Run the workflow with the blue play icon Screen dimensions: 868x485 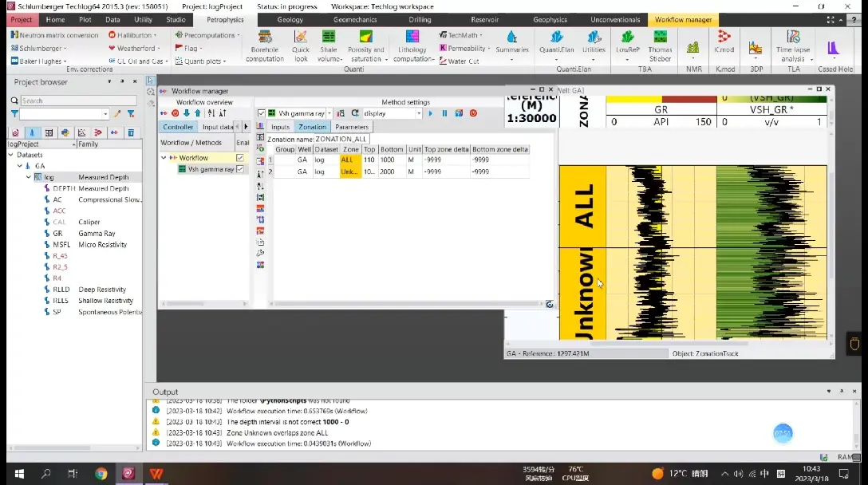coord(431,113)
